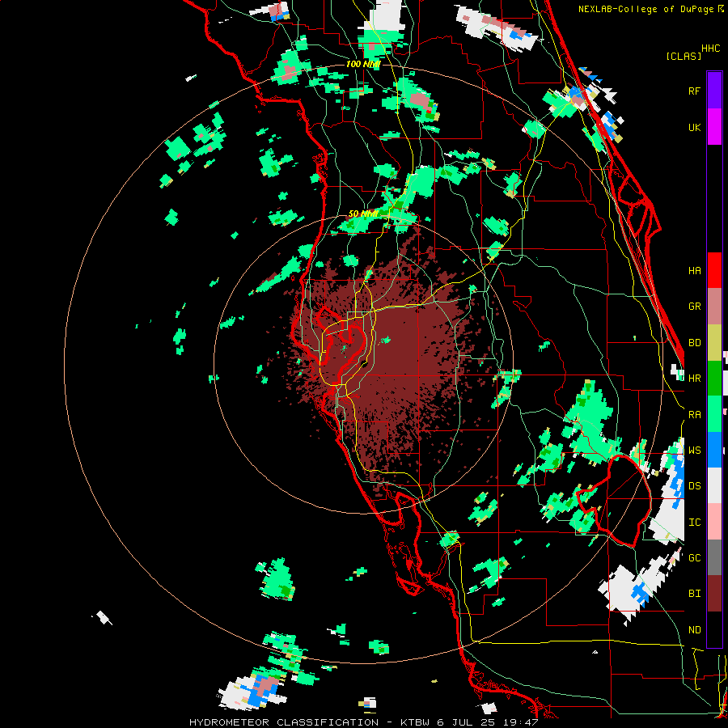Image resolution: width=728 pixels, height=728 pixels.
Task: Click the 'RA' legend label
Action: pyautogui.click(x=694, y=415)
